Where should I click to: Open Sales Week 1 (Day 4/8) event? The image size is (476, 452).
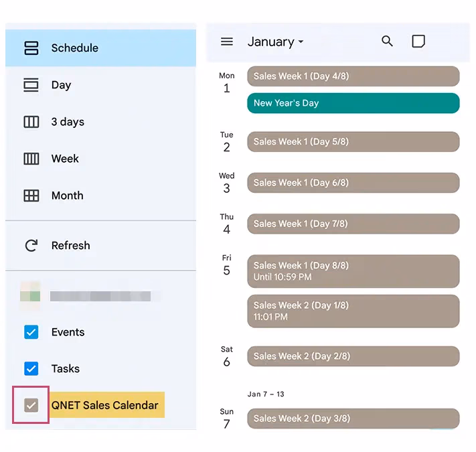pos(353,76)
